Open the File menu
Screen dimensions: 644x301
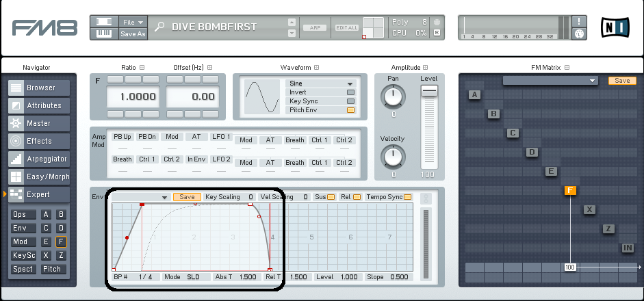(133, 22)
